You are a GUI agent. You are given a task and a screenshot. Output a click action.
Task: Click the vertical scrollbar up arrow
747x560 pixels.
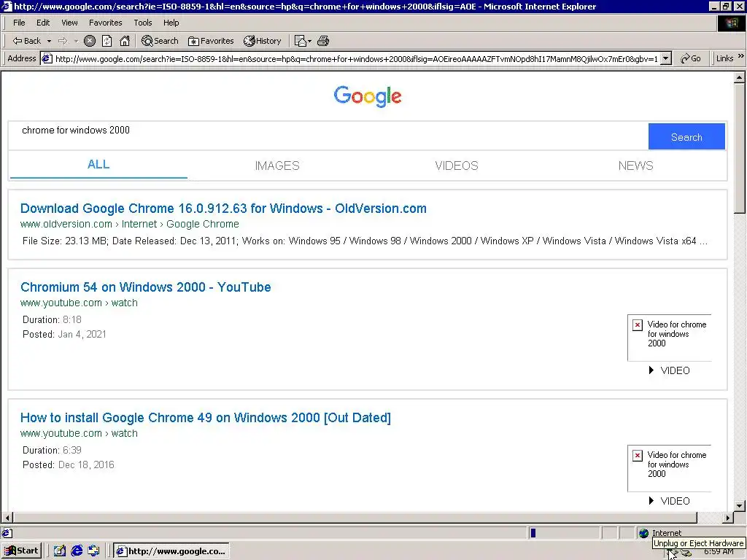[740, 77]
